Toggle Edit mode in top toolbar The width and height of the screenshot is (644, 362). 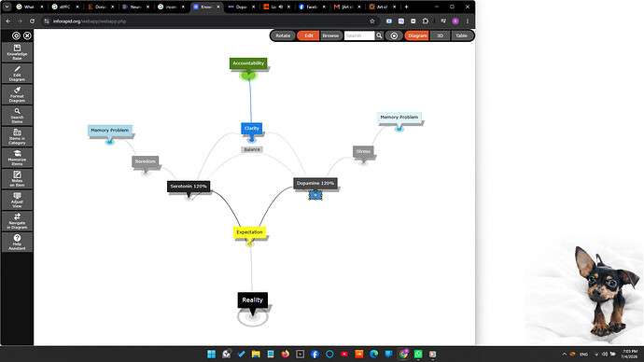tap(308, 35)
